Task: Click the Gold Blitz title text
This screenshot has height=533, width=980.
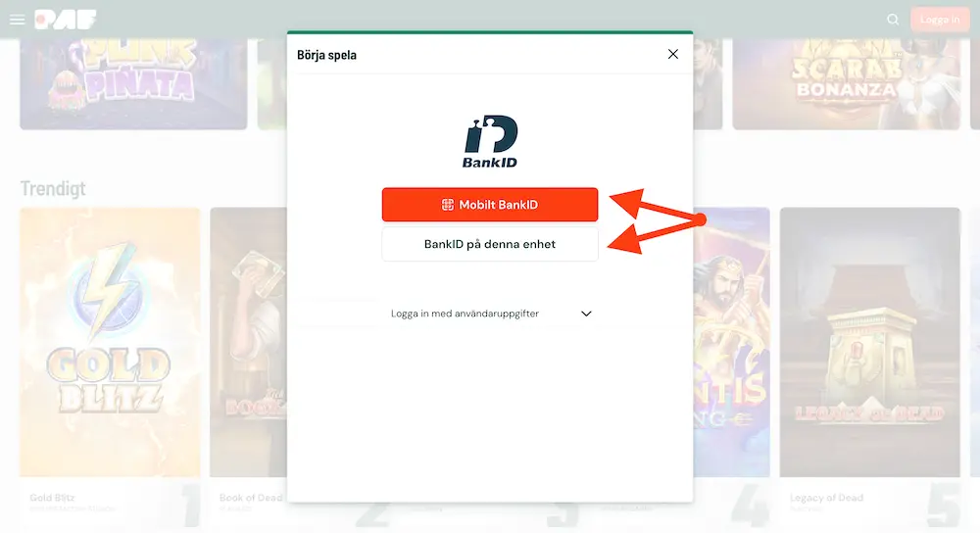Action: [53, 498]
